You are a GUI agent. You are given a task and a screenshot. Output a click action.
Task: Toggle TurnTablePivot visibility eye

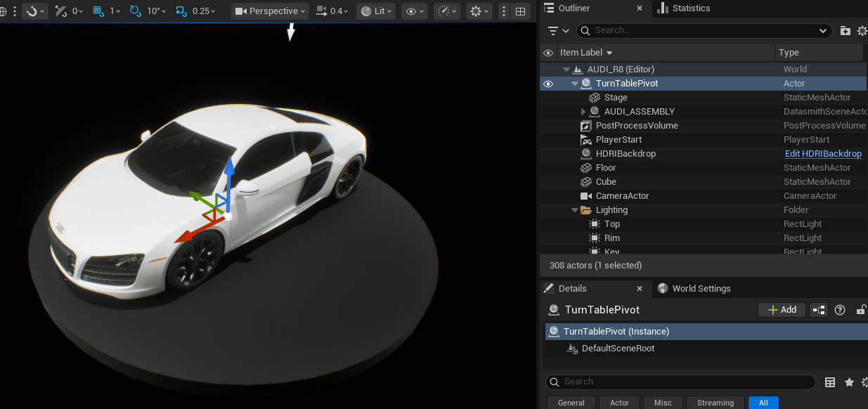point(548,84)
